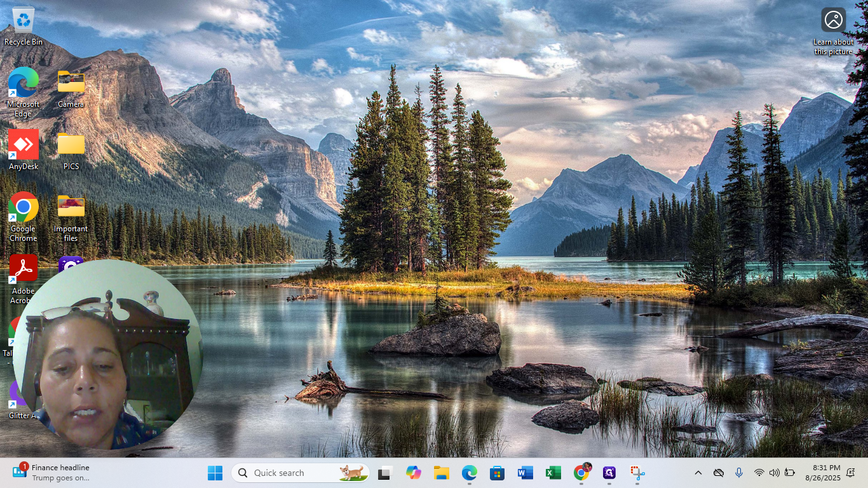
Task: Open Snipping Tool in the taskbar
Action: 637,473
